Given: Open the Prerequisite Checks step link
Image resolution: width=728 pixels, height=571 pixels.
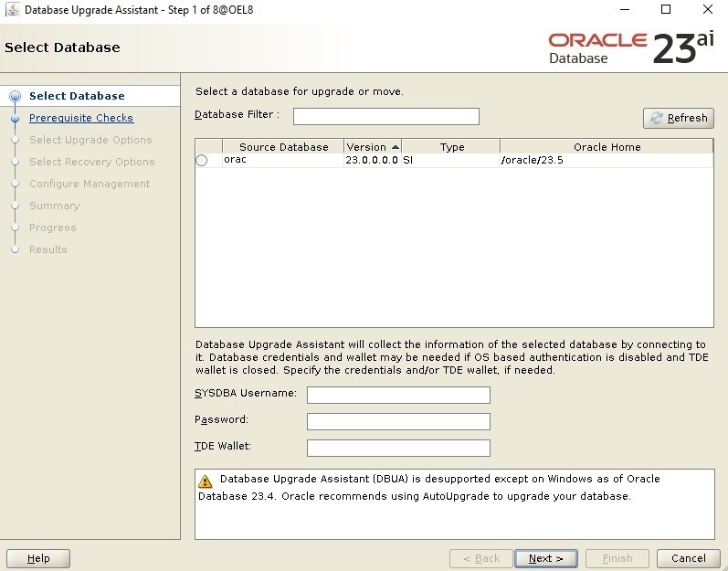Looking at the screenshot, I should 81,118.
